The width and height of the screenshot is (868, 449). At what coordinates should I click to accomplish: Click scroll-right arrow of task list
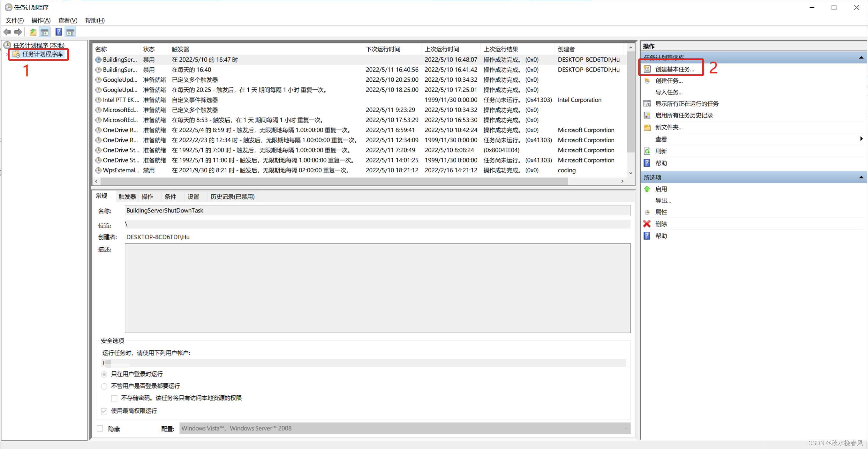click(623, 182)
